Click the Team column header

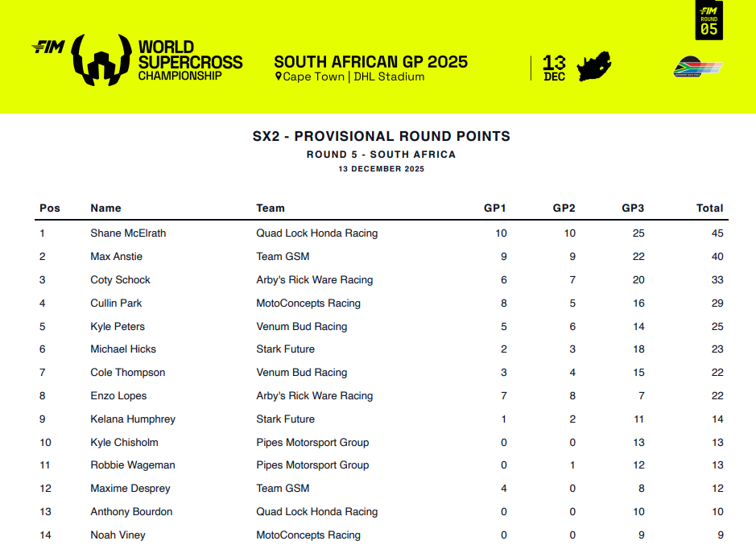point(271,208)
